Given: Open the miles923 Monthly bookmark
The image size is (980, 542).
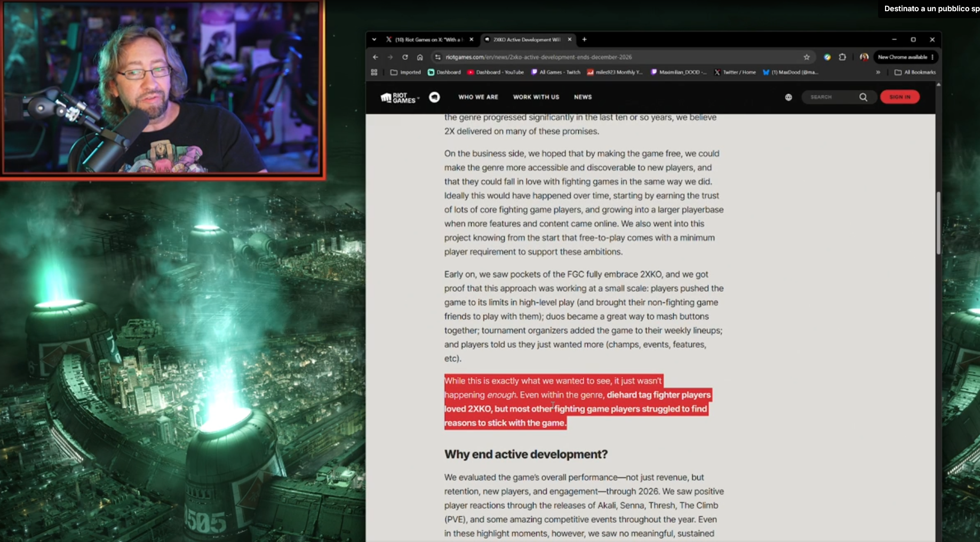Looking at the screenshot, I should click(615, 72).
